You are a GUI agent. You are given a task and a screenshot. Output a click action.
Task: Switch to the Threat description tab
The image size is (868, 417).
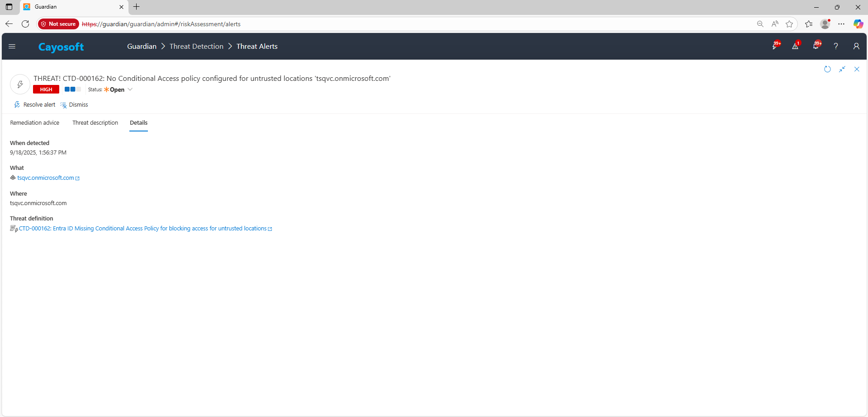(x=95, y=123)
